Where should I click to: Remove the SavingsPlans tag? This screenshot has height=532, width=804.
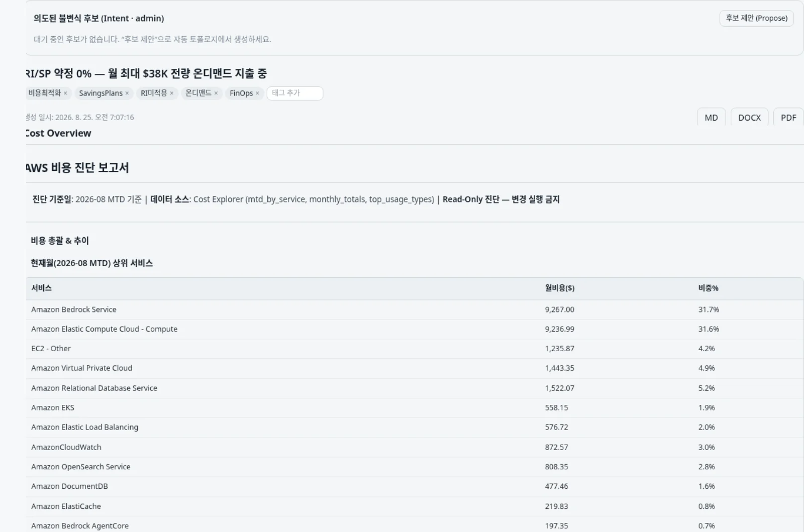pos(127,93)
